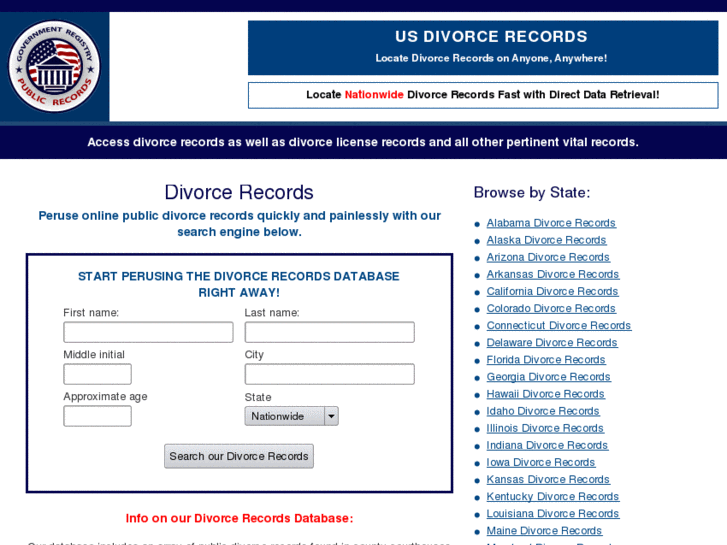Open Colorado Divorce Records link
727x545 pixels.
click(x=551, y=308)
